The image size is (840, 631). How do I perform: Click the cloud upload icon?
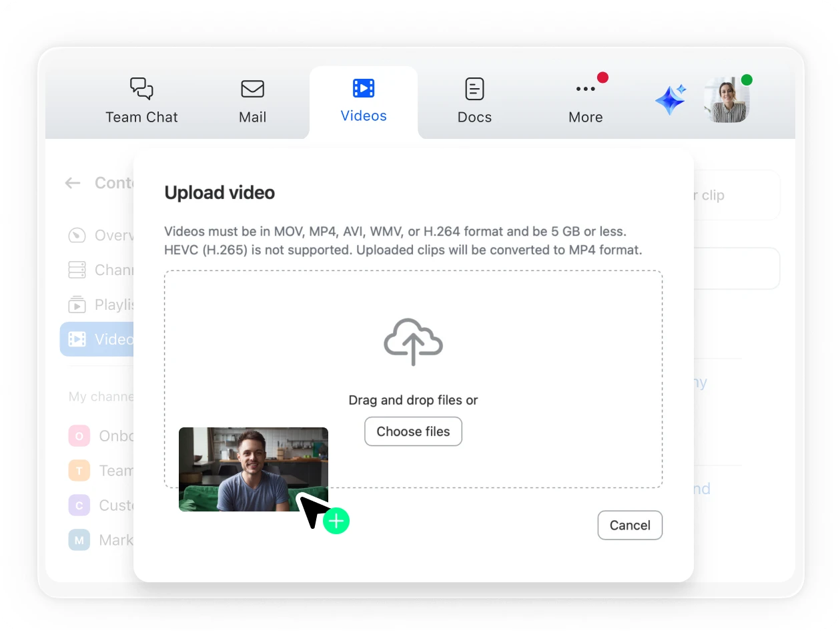pyautogui.click(x=413, y=341)
